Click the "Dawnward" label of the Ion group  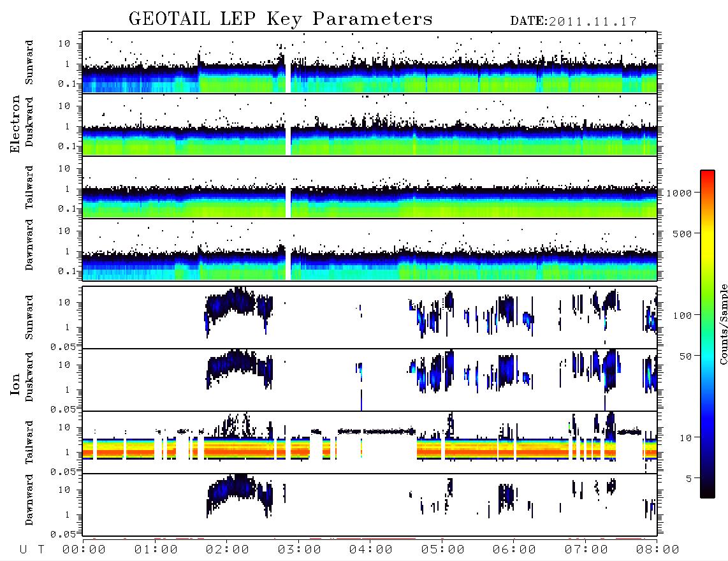tap(29, 500)
